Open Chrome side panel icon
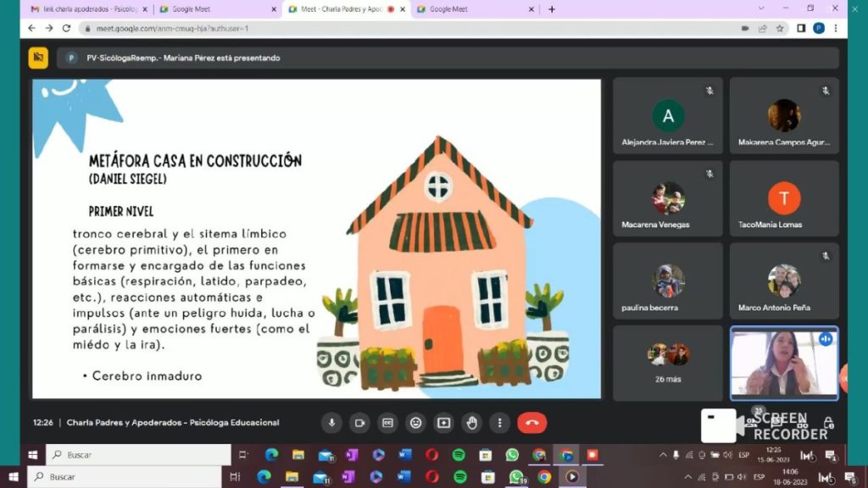868x488 pixels. pyautogui.click(x=801, y=28)
